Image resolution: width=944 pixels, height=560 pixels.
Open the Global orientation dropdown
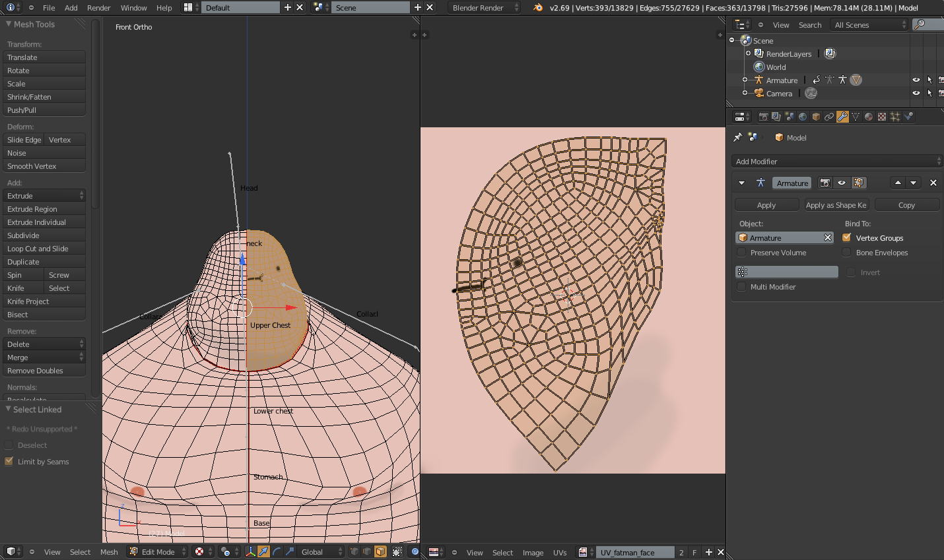tap(321, 551)
